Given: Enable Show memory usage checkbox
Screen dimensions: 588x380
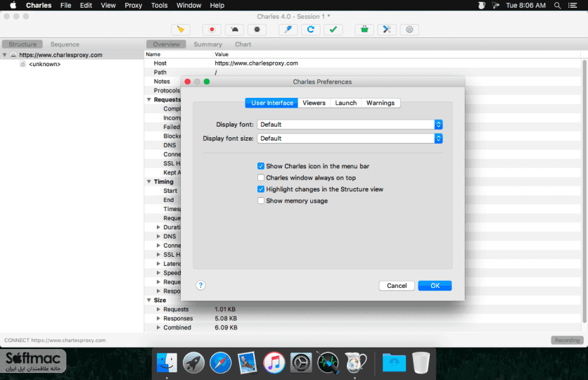Looking at the screenshot, I should coord(261,201).
